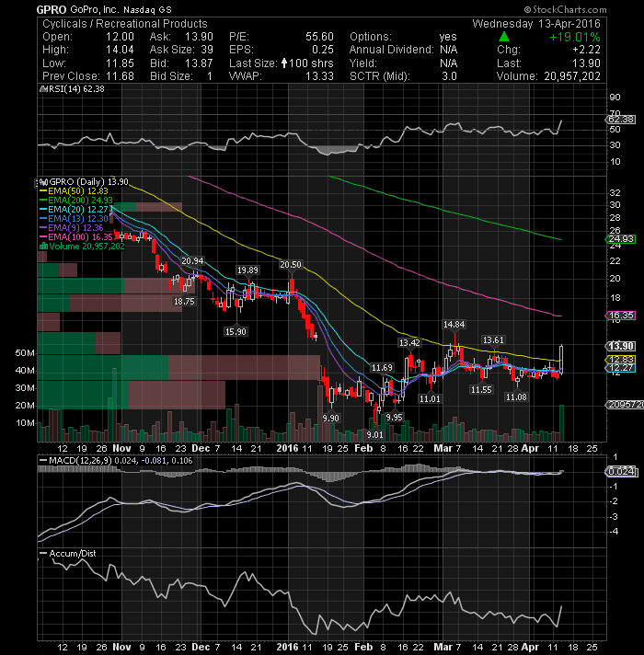Click the 11.69 price label
644x655 pixels.
(382, 368)
